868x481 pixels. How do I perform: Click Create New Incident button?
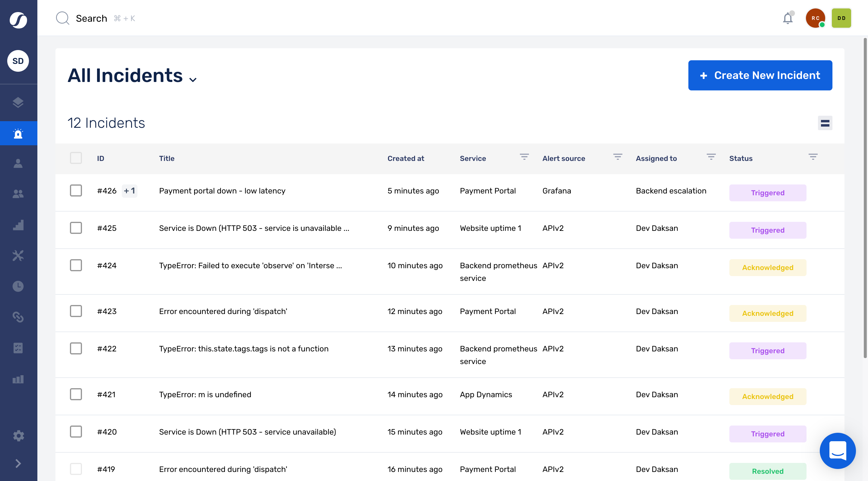point(760,75)
